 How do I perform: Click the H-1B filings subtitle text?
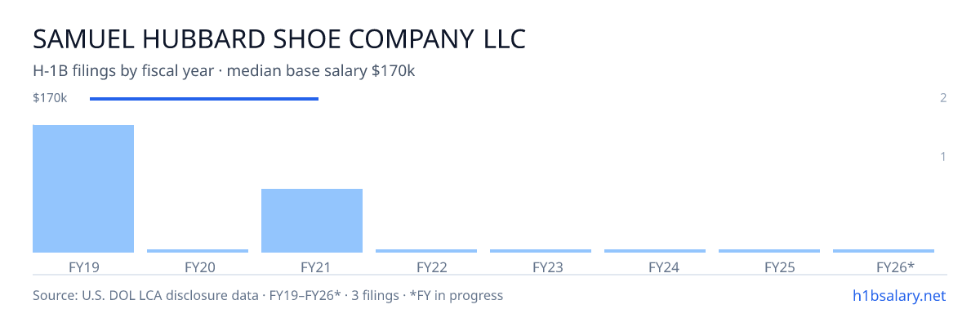(x=225, y=71)
